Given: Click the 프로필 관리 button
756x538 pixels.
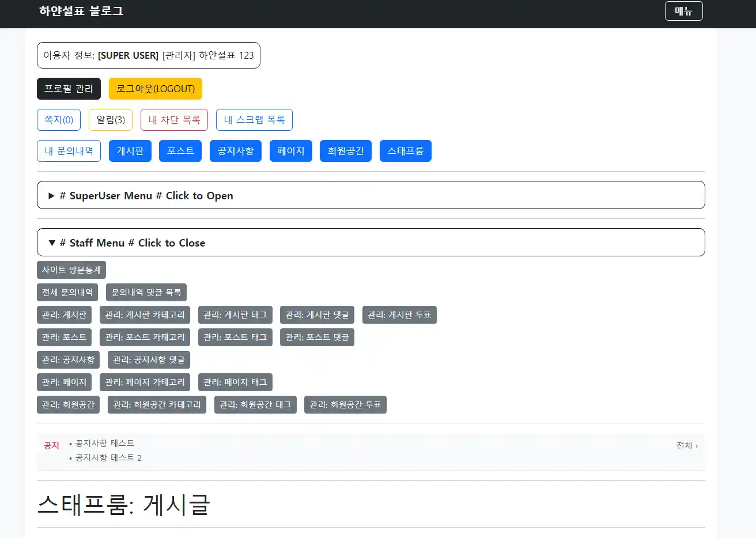Looking at the screenshot, I should [69, 89].
